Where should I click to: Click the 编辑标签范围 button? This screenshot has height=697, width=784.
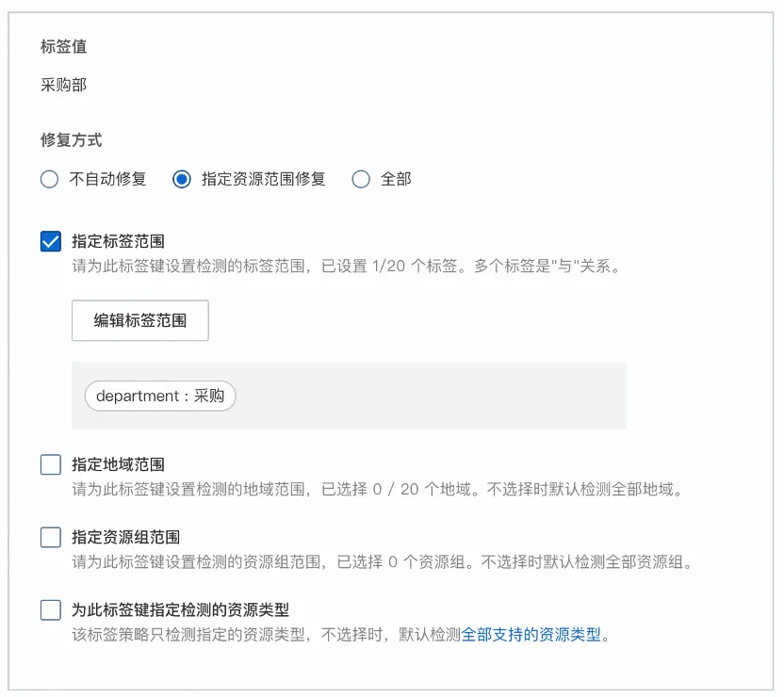pos(139,320)
